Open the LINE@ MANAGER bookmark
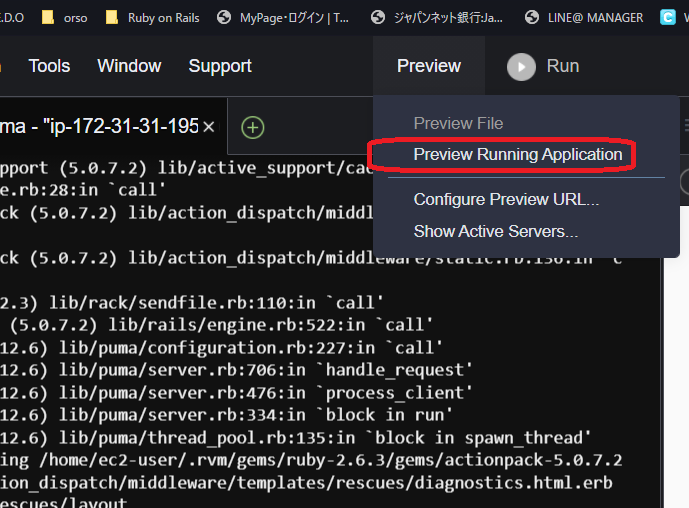This screenshot has width=689, height=508. pyautogui.click(x=584, y=18)
